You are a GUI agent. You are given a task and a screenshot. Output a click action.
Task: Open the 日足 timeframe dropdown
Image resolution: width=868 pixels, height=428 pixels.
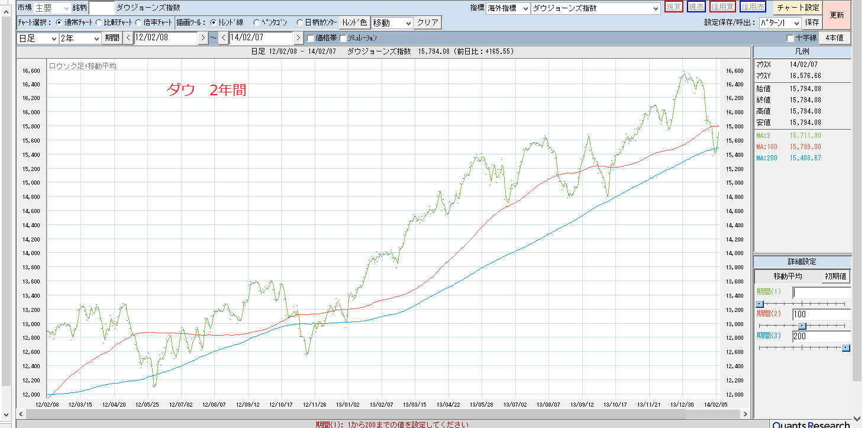click(37, 38)
